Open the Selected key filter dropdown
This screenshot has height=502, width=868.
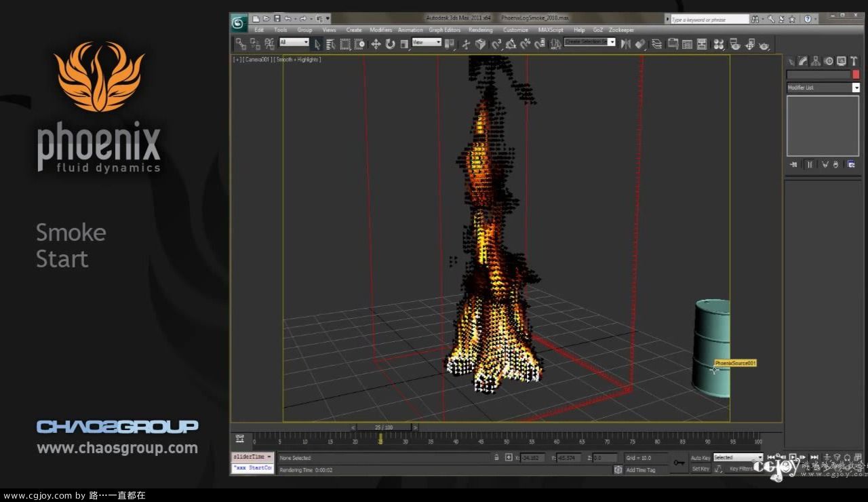coord(738,457)
